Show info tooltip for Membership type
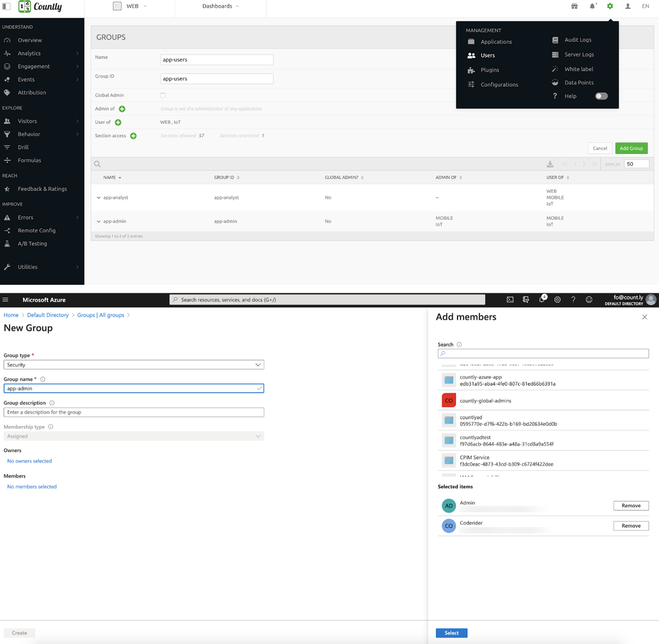659x644 pixels. point(50,427)
